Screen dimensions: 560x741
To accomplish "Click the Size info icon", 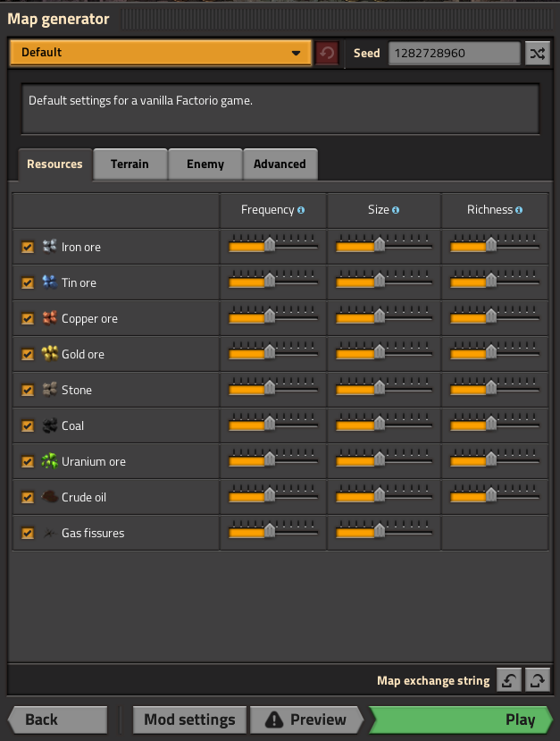I will pyautogui.click(x=396, y=210).
